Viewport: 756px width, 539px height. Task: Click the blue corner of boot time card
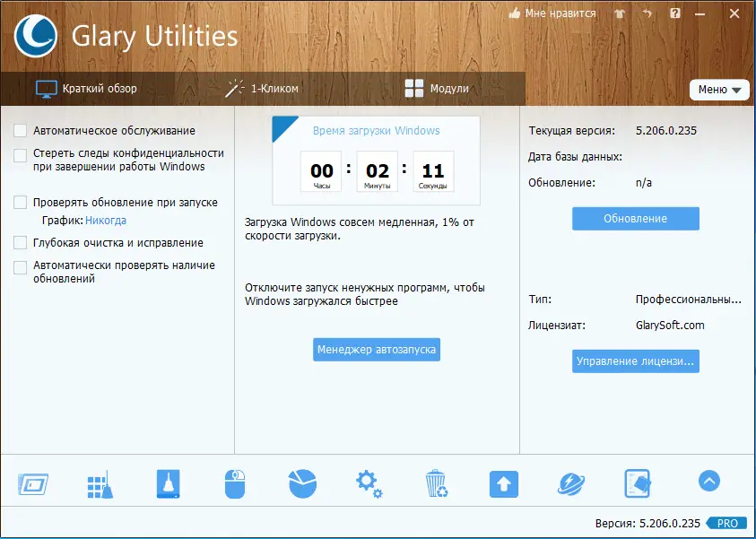282,126
